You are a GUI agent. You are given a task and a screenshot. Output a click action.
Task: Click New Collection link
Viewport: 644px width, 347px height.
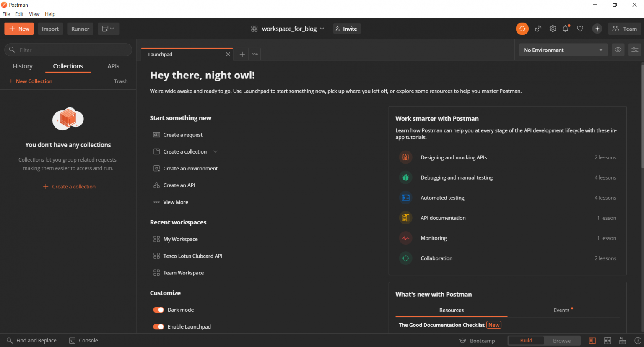[x=31, y=81]
